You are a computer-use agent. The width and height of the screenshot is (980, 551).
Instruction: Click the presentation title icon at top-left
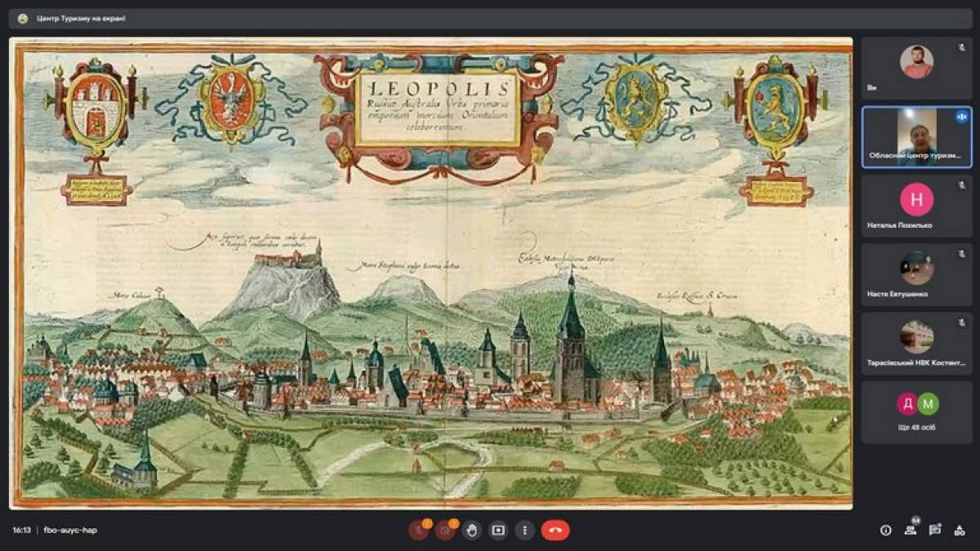pos(22,18)
